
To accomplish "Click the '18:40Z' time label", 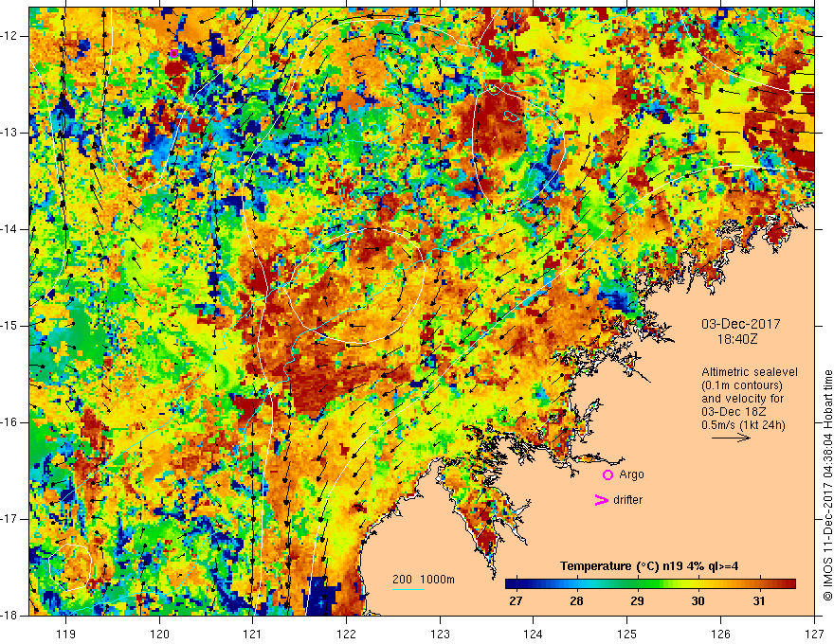I will [736, 339].
